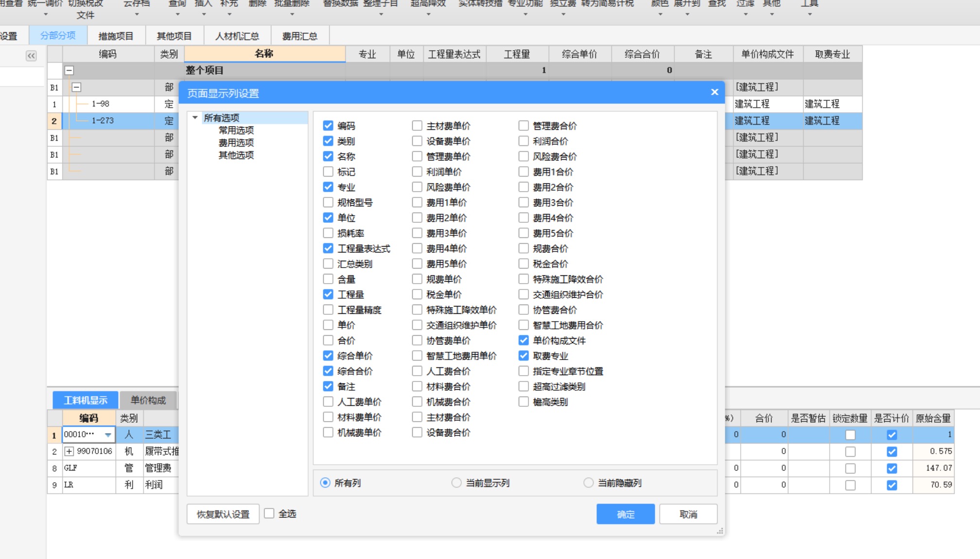
Task: Select the 当前显示列 radio button
Action: tap(456, 483)
